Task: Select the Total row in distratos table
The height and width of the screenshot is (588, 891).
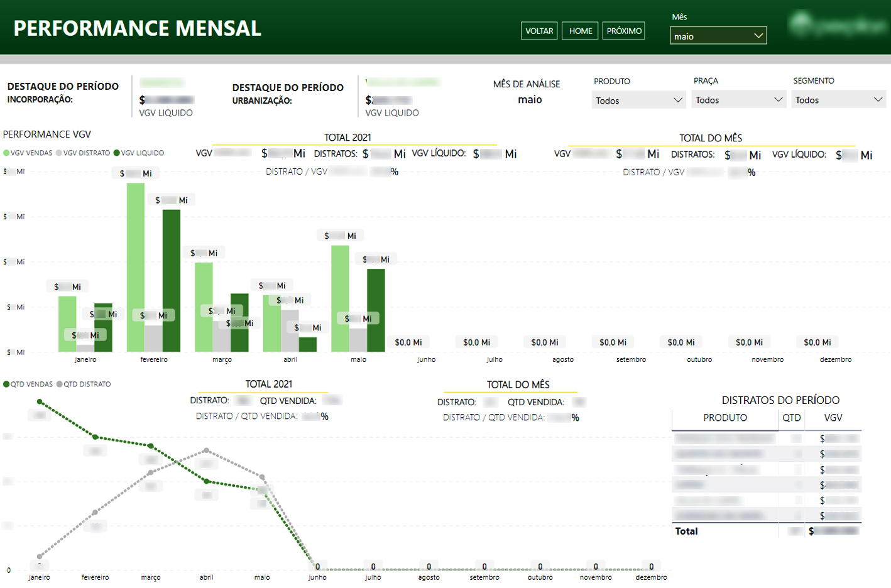Action: pos(767,531)
